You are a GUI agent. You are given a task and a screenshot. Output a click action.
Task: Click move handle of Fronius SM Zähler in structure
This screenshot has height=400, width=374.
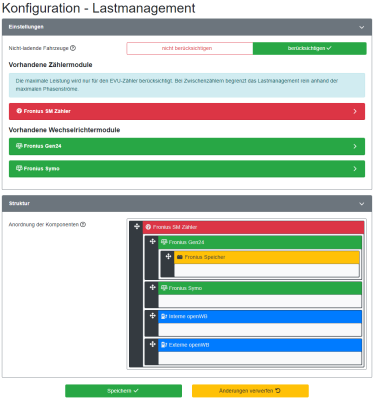(x=137, y=227)
